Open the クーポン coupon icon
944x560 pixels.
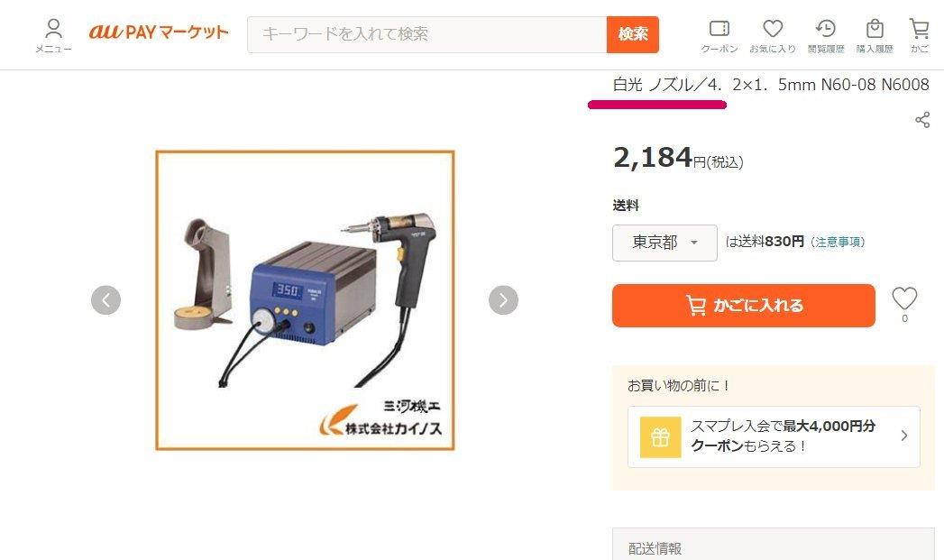[x=719, y=35]
